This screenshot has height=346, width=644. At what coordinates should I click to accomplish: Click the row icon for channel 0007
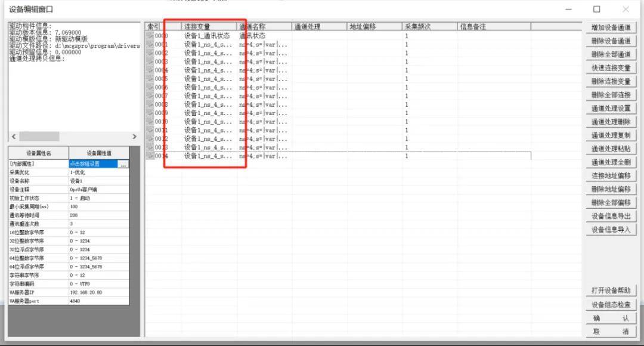[x=150, y=96]
